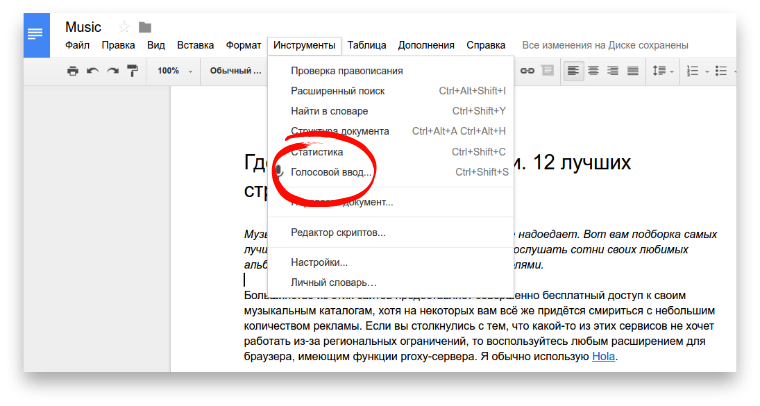
Task: Undo with the undo arrow icon
Action: point(92,71)
